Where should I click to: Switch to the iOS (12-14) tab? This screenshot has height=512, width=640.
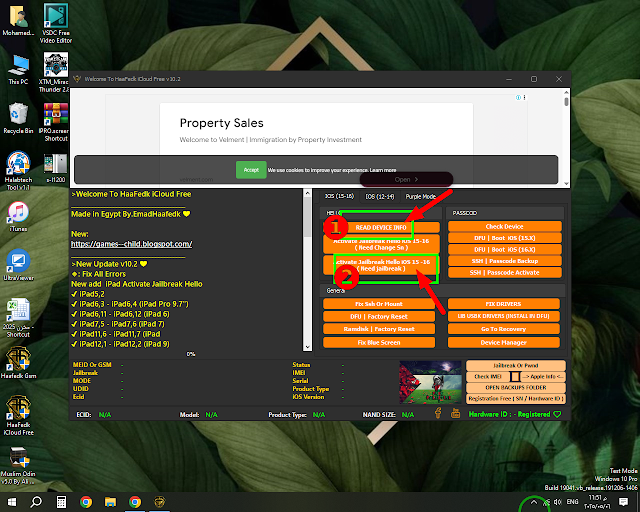(x=380, y=196)
